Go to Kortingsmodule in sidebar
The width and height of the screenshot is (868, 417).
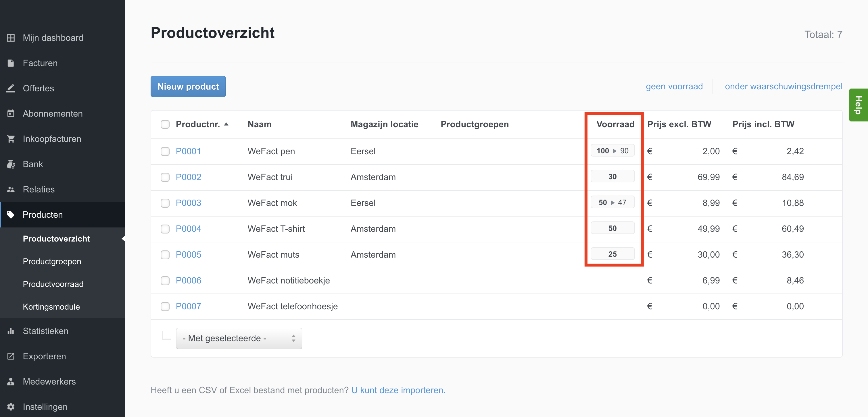pyautogui.click(x=51, y=307)
